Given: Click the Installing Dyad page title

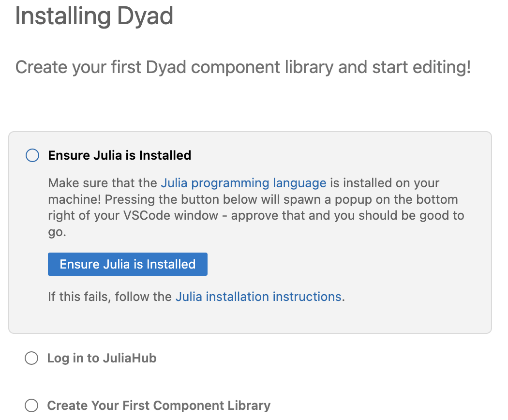Looking at the screenshot, I should (94, 16).
